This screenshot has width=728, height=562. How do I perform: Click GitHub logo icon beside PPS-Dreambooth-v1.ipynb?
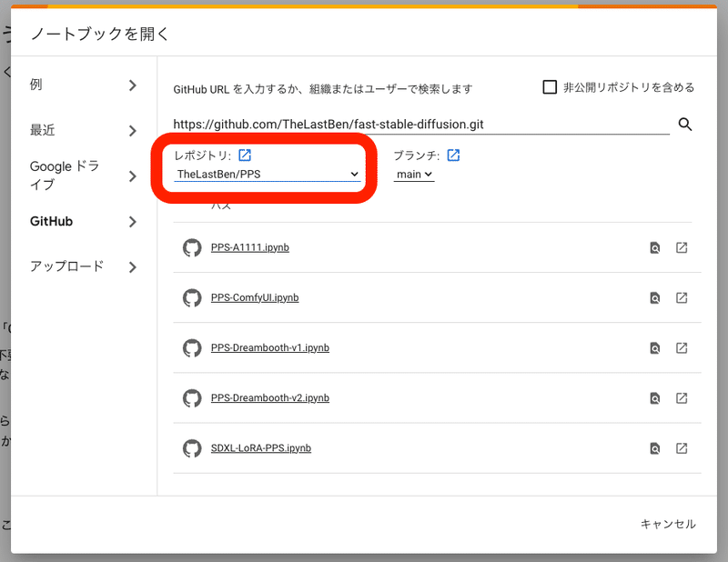(192, 348)
